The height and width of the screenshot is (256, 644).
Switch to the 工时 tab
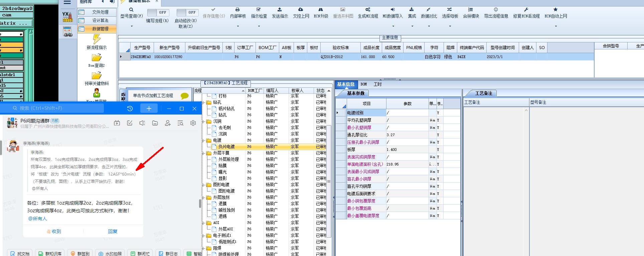(x=377, y=84)
